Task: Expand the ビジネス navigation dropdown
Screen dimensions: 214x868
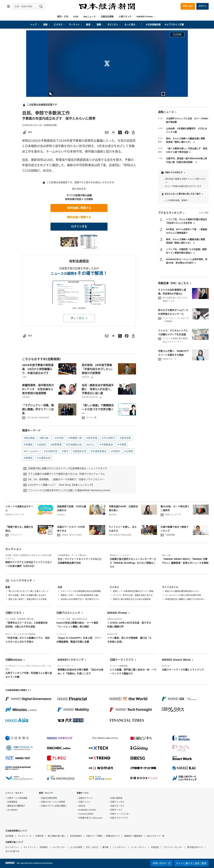Action: pos(60,25)
